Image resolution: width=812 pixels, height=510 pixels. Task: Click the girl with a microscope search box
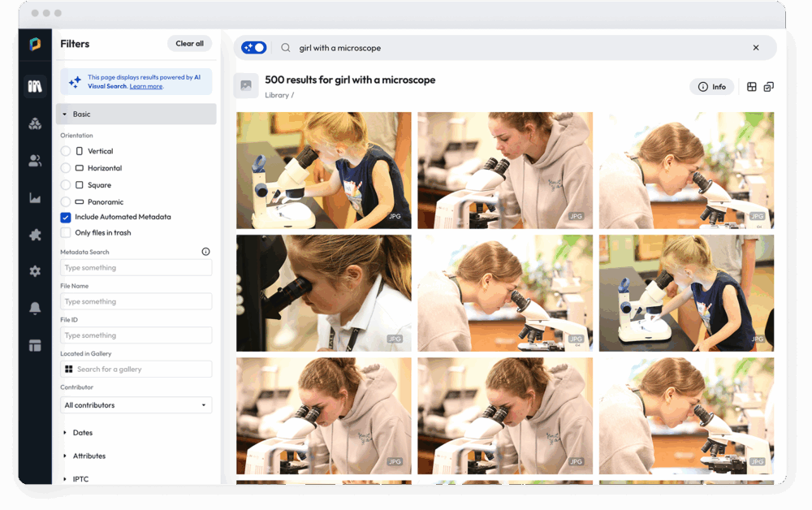point(505,48)
